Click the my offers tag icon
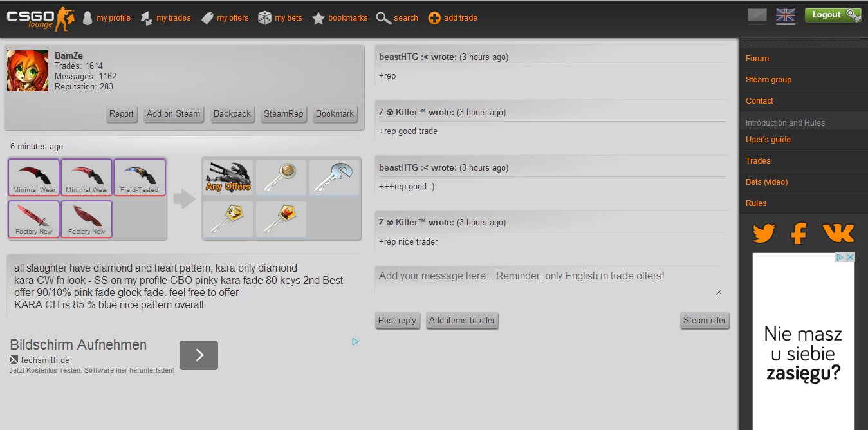 207,18
